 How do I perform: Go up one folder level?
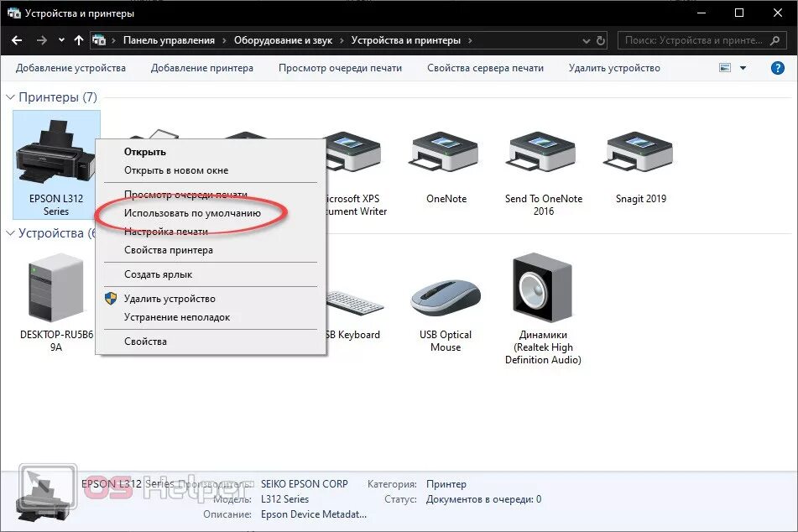pyautogui.click(x=78, y=40)
